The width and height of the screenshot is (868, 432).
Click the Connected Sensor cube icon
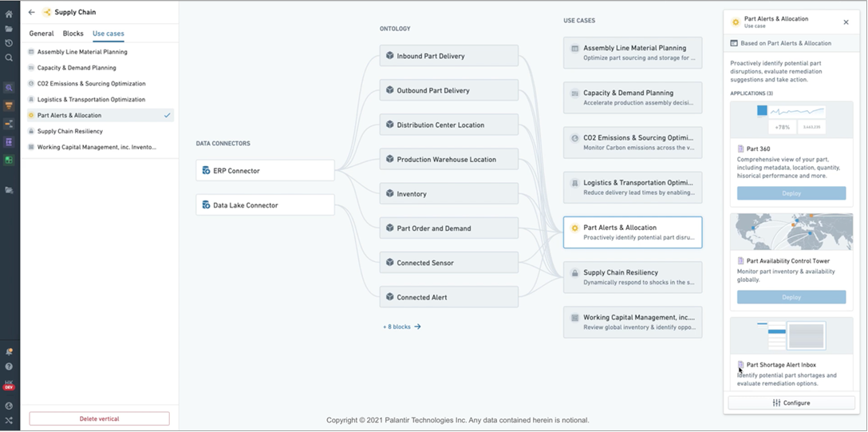pyautogui.click(x=389, y=263)
